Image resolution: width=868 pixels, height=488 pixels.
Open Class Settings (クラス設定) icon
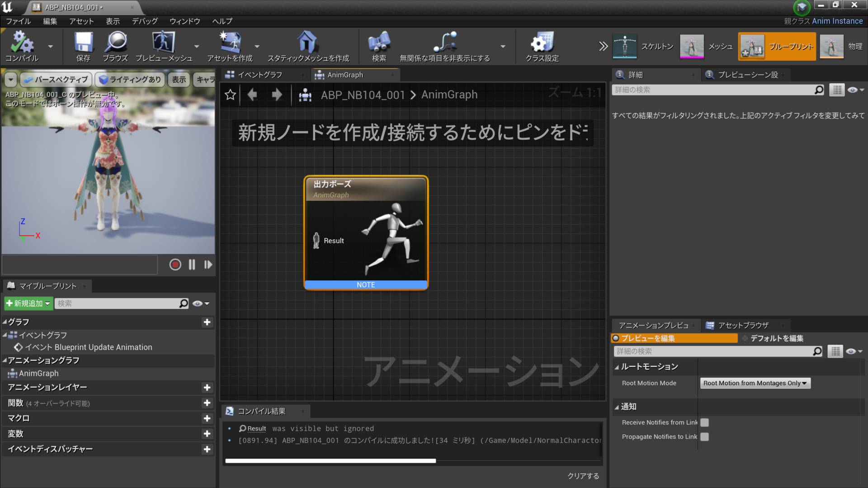(542, 46)
